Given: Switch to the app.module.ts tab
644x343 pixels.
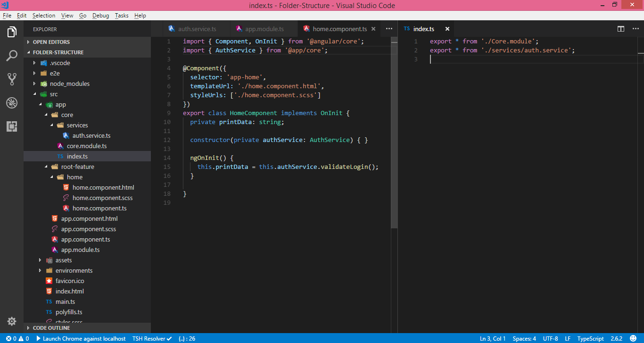Looking at the screenshot, I should (264, 29).
